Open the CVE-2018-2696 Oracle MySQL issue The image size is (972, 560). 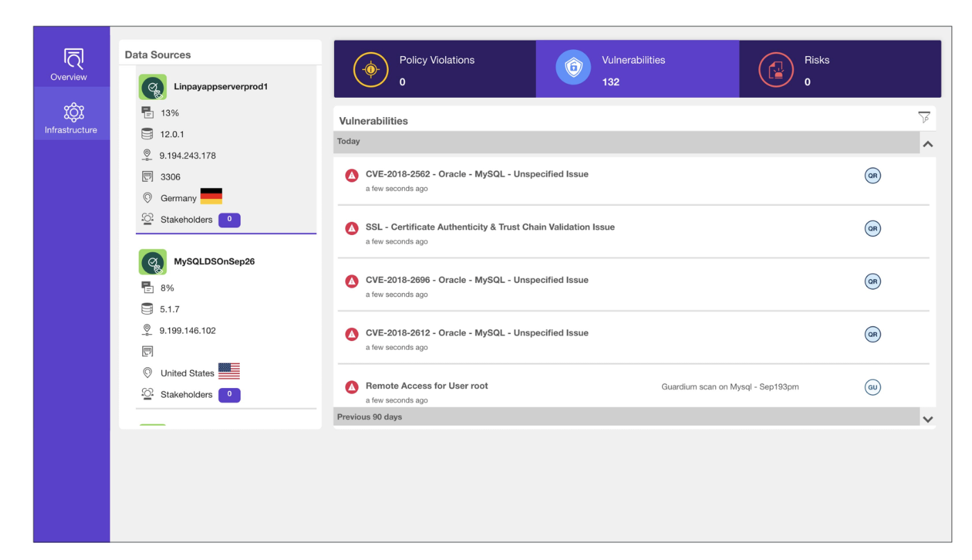[x=477, y=280]
